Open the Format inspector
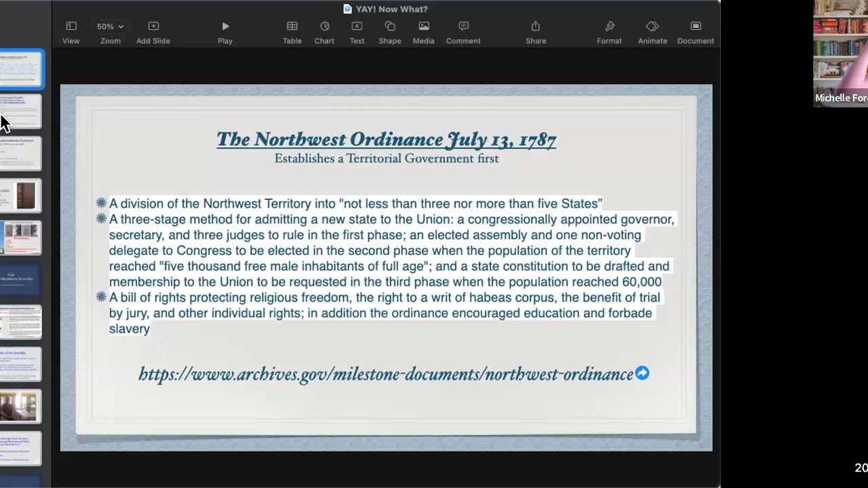The height and width of the screenshot is (488, 868). coord(609,32)
